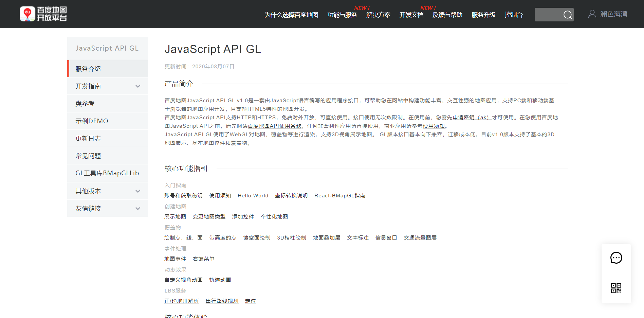Click the 轨迹动画 link
Screen dimensions: 644x318
click(220, 280)
